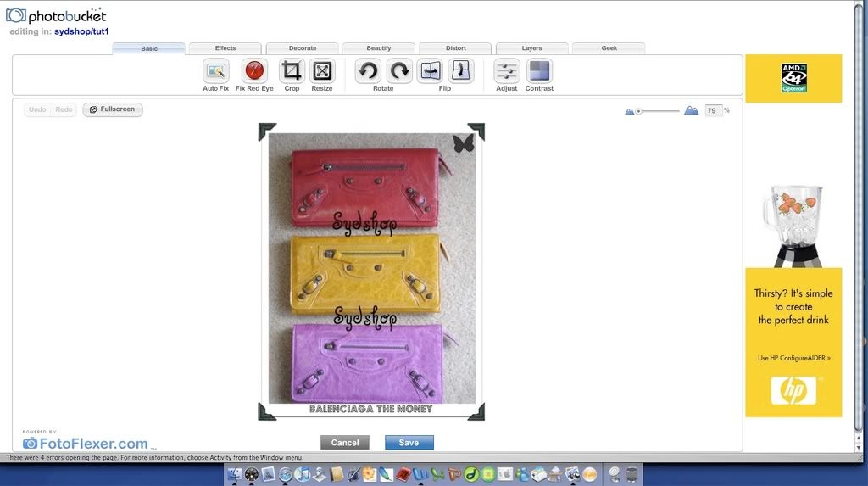868x486 pixels.
Task: Open the Geek tab
Action: (609, 48)
